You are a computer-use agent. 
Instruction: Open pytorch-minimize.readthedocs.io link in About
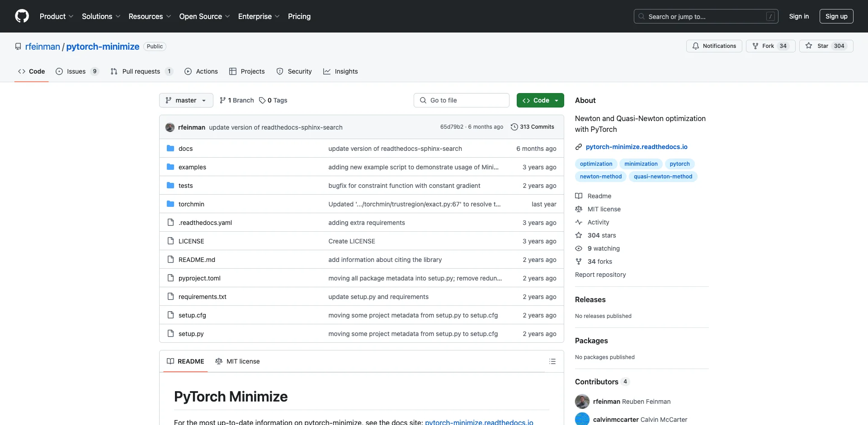click(637, 147)
